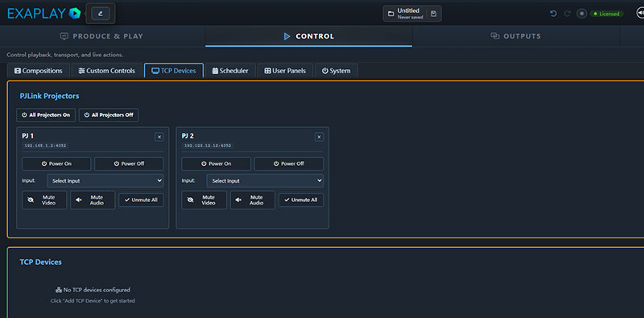Click the PJ 2 card title
644x318 pixels.
188,136
